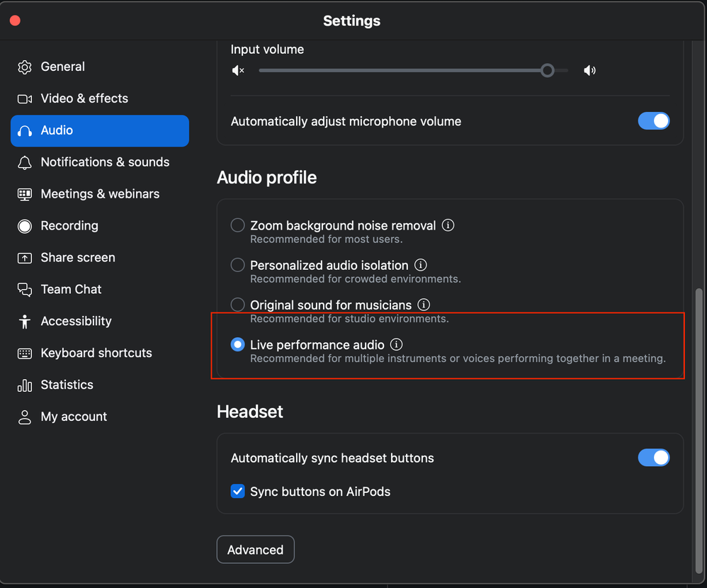The width and height of the screenshot is (707, 588).
Task: Uncheck Sync buttons on AirPods
Action: pyautogui.click(x=238, y=492)
